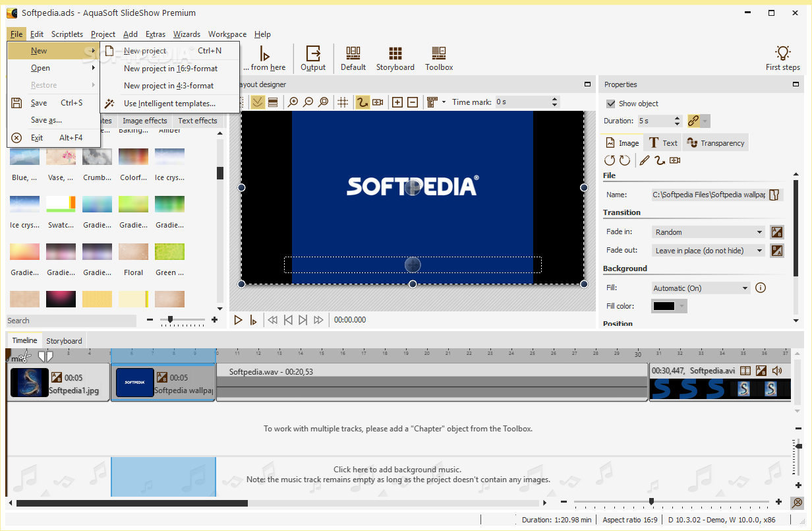Click timeline zoom reset icon
Image resolution: width=812 pixels, height=531 pixels.
tap(797, 502)
